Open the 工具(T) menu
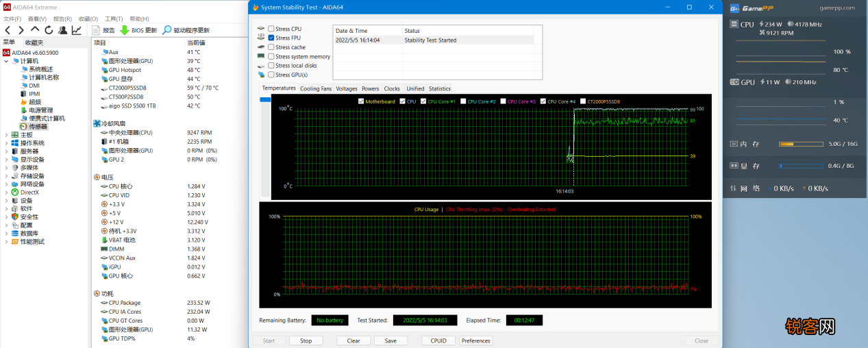868x348 pixels. (x=113, y=19)
